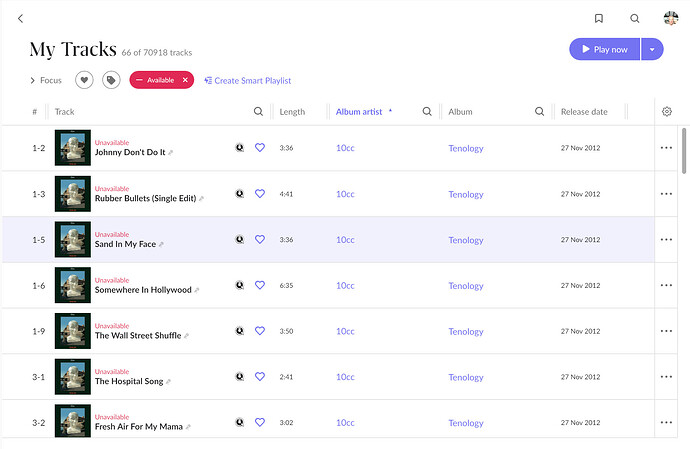
Task: Open the search icon at top right
Action: pos(635,18)
